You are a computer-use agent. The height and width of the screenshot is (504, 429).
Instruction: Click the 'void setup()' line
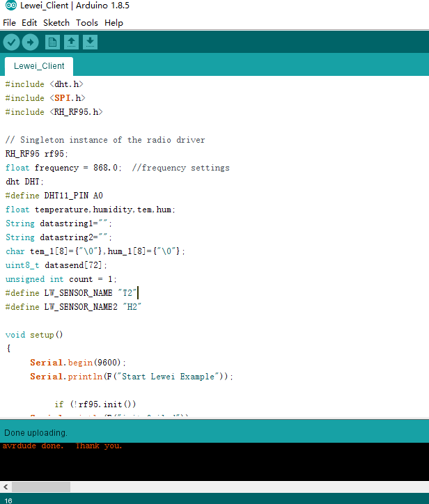tap(34, 335)
